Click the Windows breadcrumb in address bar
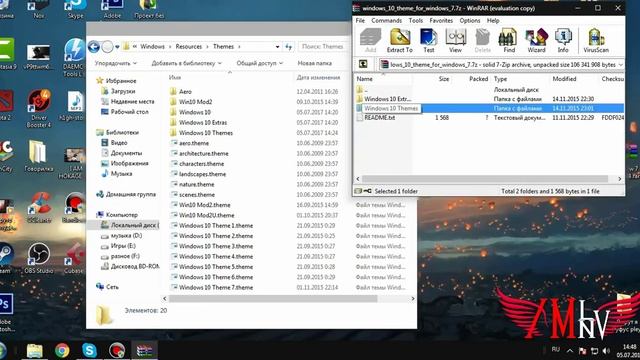The image size is (640, 360). click(152, 47)
